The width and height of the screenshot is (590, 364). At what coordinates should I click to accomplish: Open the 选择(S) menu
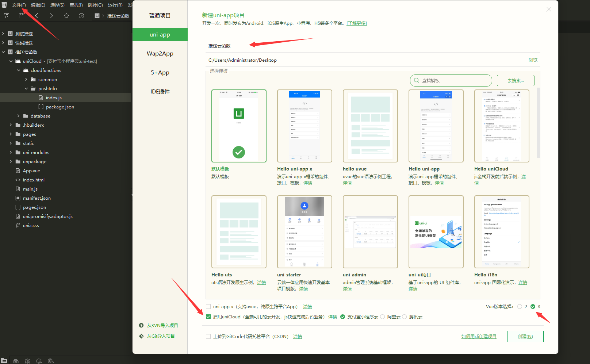(x=57, y=5)
